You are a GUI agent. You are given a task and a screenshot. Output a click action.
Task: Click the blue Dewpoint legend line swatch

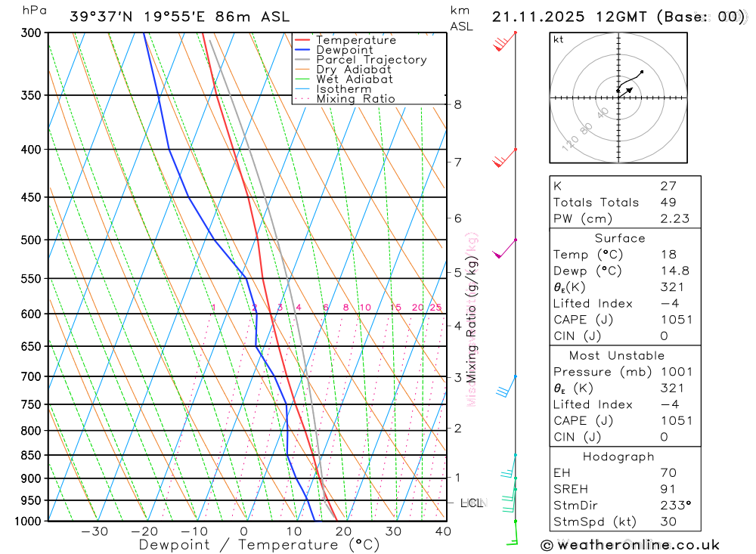pos(302,50)
